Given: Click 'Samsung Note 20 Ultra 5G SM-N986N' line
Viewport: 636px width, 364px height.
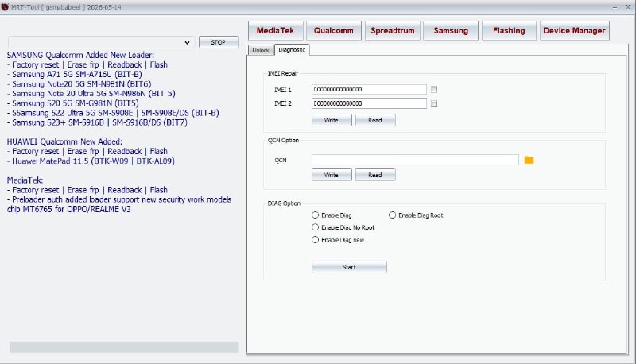Looking at the screenshot, I should [x=91, y=94].
